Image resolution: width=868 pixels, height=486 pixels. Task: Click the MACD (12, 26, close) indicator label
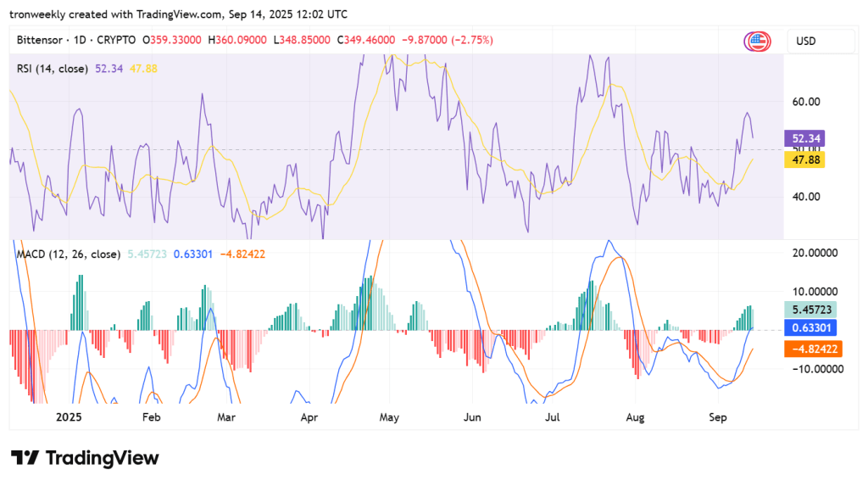[x=69, y=254]
